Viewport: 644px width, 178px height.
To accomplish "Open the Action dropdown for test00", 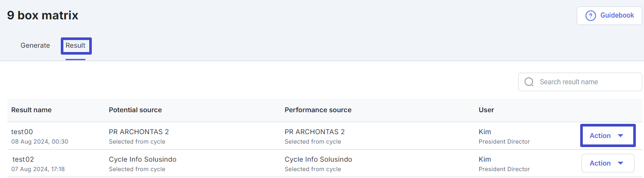I will coord(608,135).
